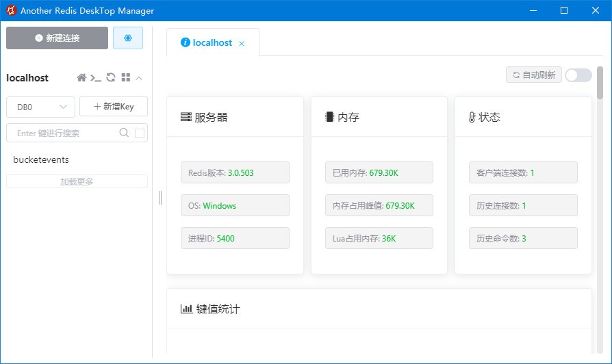Click the 内存占用峰值 679.30K field
The image size is (612, 364).
coord(379,205)
